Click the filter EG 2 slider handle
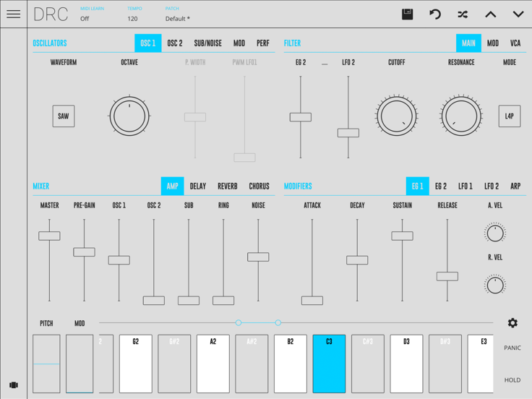The width and height of the screenshot is (532, 399). pyautogui.click(x=300, y=117)
